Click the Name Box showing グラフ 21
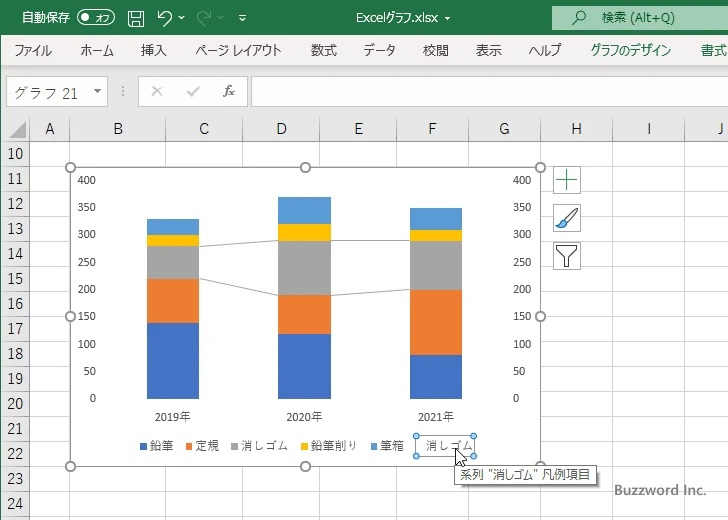The width and height of the screenshot is (728, 520). (49, 92)
